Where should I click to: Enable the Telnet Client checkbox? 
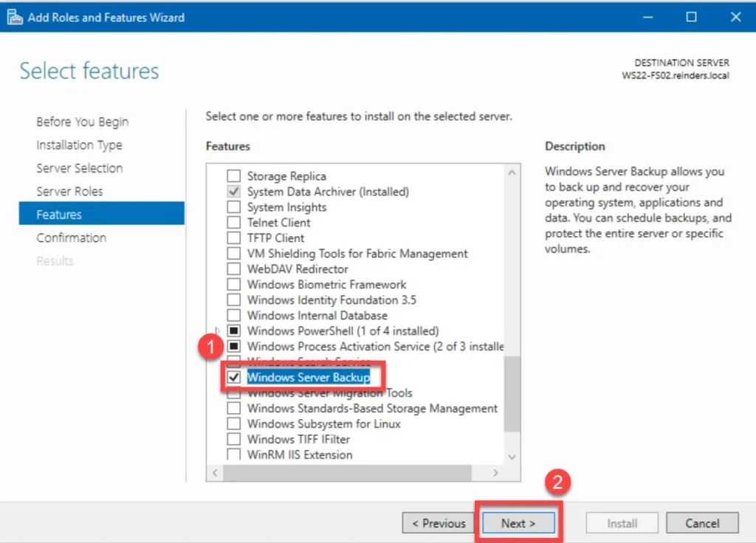click(x=234, y=223)
